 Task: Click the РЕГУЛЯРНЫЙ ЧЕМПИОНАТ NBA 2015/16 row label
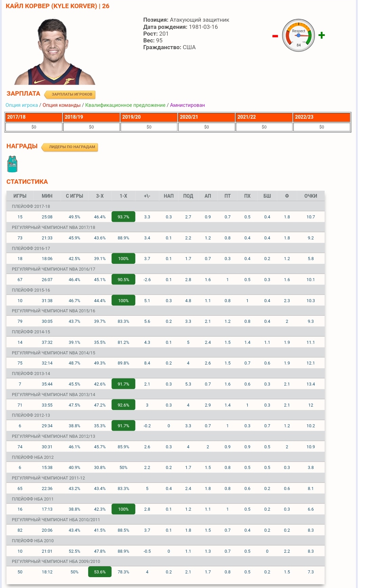(x=54, y=311)
